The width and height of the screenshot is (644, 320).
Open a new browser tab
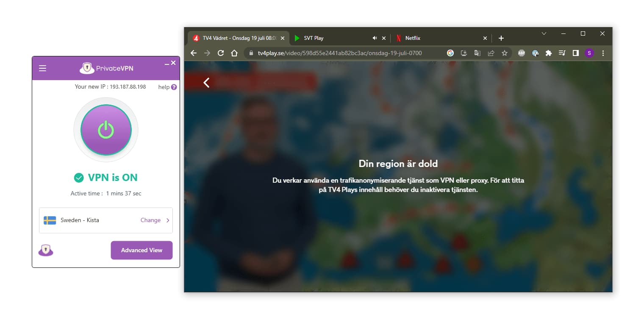(501, 38)
